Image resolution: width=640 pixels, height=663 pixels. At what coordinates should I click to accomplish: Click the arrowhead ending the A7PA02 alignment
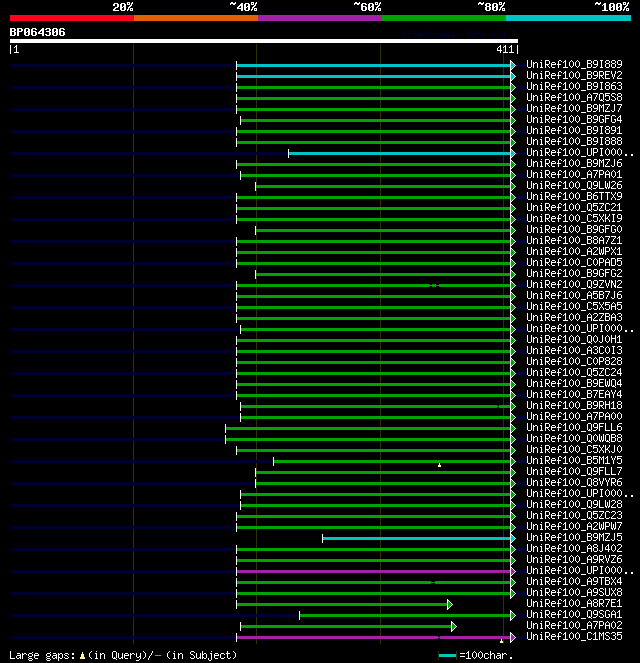[454, 626]
